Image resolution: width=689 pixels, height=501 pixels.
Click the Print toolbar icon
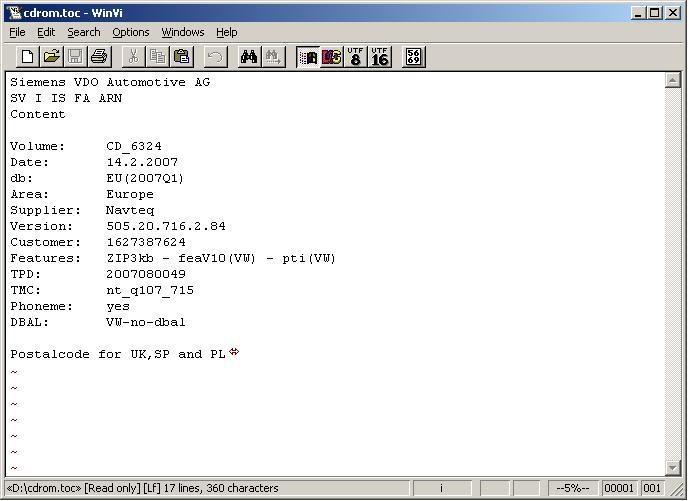coord(98,57)
